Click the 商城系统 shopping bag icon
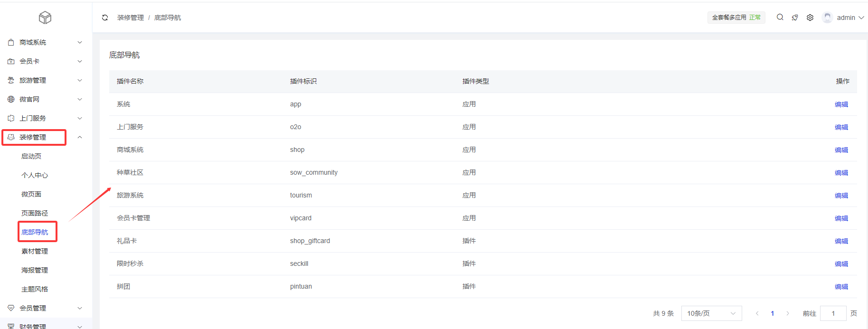868x329 pixels. click(x=11, y=42)
